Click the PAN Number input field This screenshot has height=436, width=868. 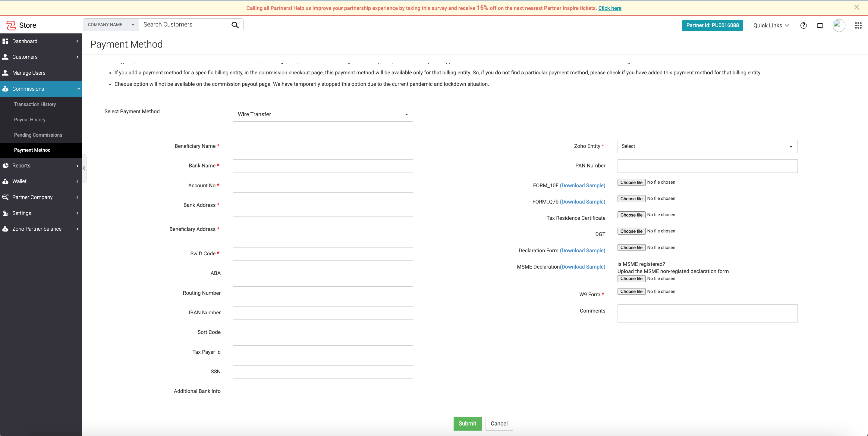click(x=707, y=166)
